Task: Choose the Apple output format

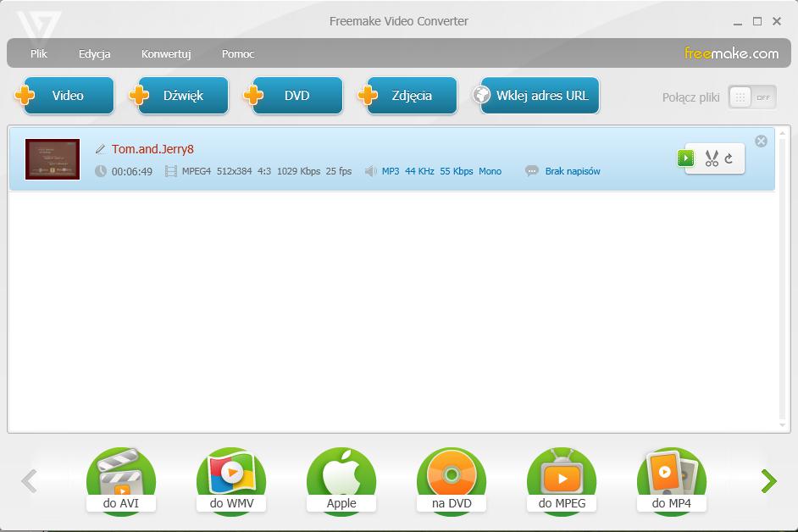Action: tap(341, 481)
